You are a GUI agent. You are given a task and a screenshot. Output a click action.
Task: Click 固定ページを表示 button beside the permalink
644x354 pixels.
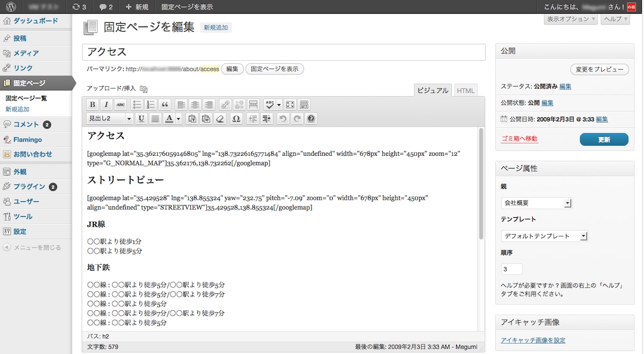pos(274,69)
